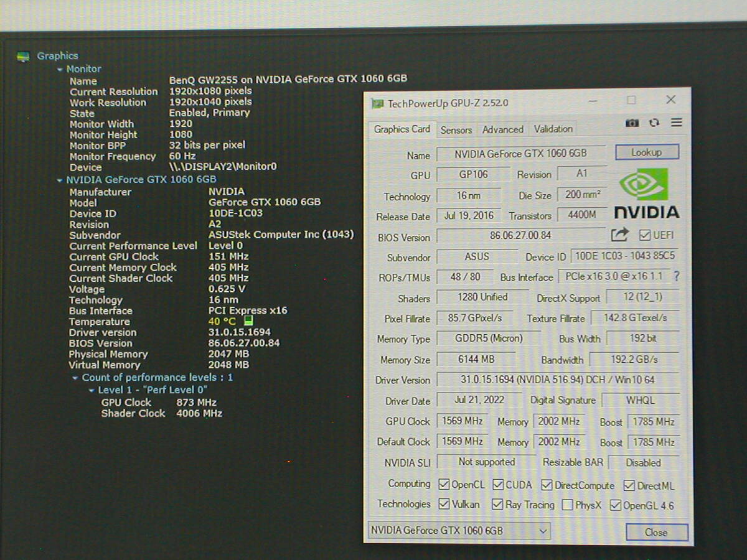Collapse the NVIDIA GeForce GTX 1060 6GB tree node
Image resolution: width=747 pixels, height=560 pixels.
(60, 180)
